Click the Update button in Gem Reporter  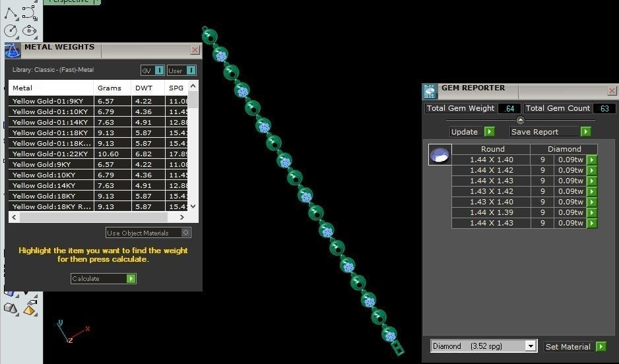(x=472, y=132)
